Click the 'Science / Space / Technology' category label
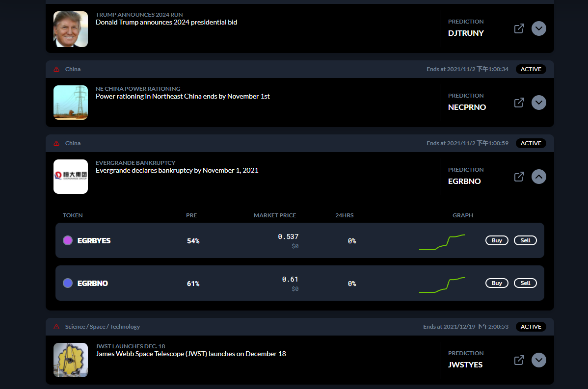This screenshot has width=588, height=389. pos(103,327)
